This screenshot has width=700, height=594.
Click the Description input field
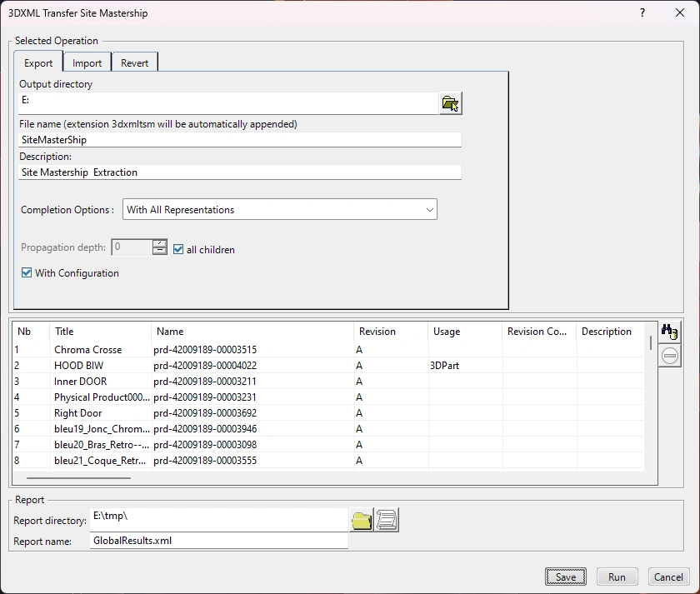[240, 172]
